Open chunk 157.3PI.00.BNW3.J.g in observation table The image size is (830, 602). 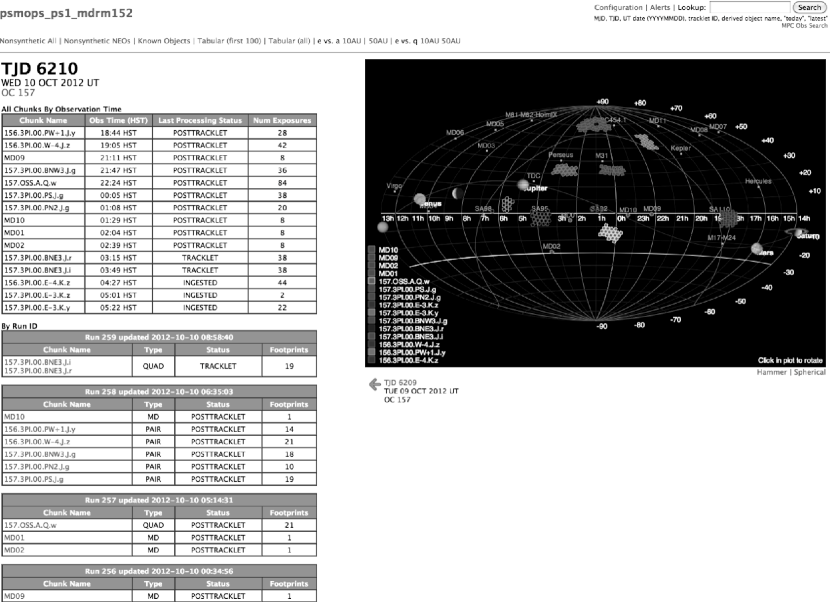pos(40,170)
